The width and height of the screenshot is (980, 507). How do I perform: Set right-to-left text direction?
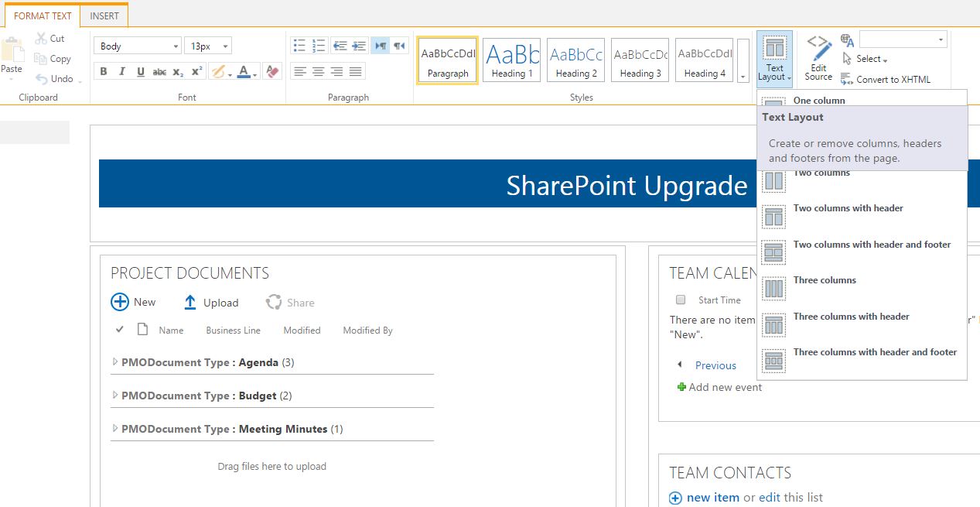point(399,46)
